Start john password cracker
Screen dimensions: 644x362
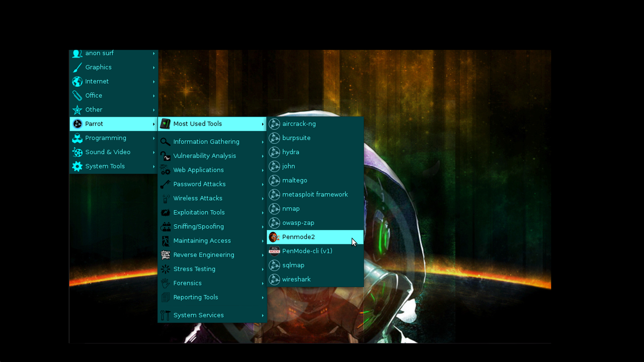315,166
